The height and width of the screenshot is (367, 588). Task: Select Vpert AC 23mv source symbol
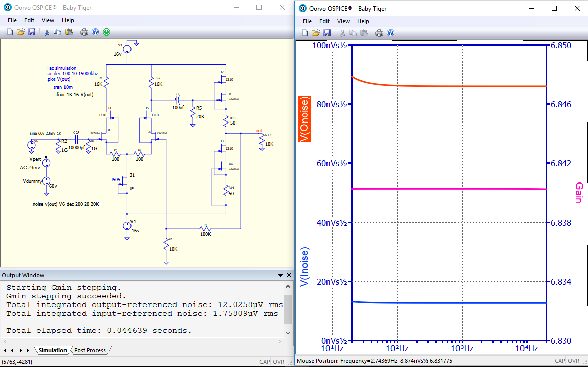[46, 163]
